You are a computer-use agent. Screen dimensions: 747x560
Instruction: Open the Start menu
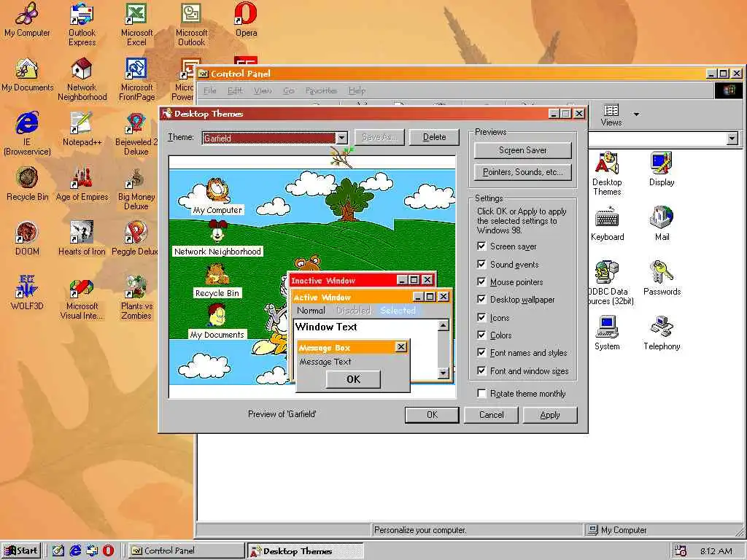[x=21, y=551]
